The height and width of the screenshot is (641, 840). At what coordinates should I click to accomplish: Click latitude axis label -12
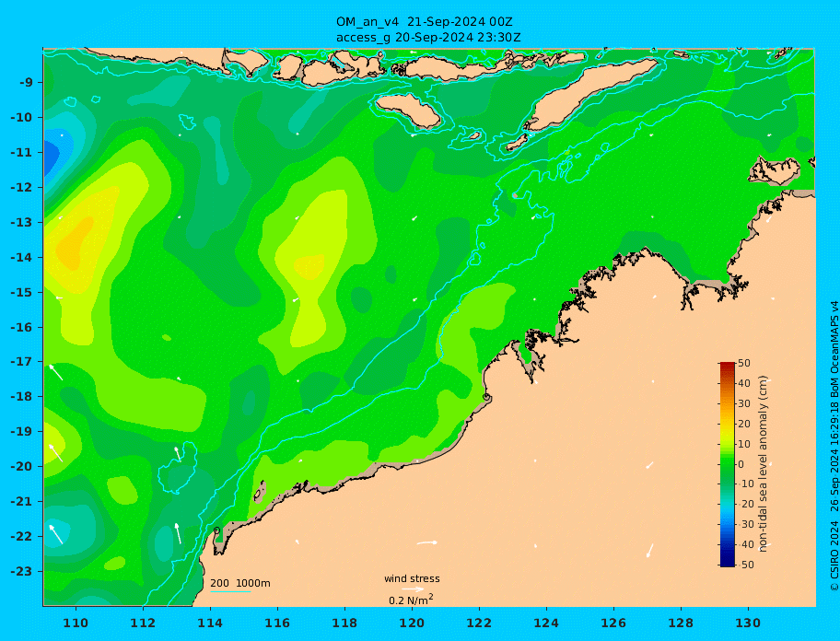[x=21, y=188]
